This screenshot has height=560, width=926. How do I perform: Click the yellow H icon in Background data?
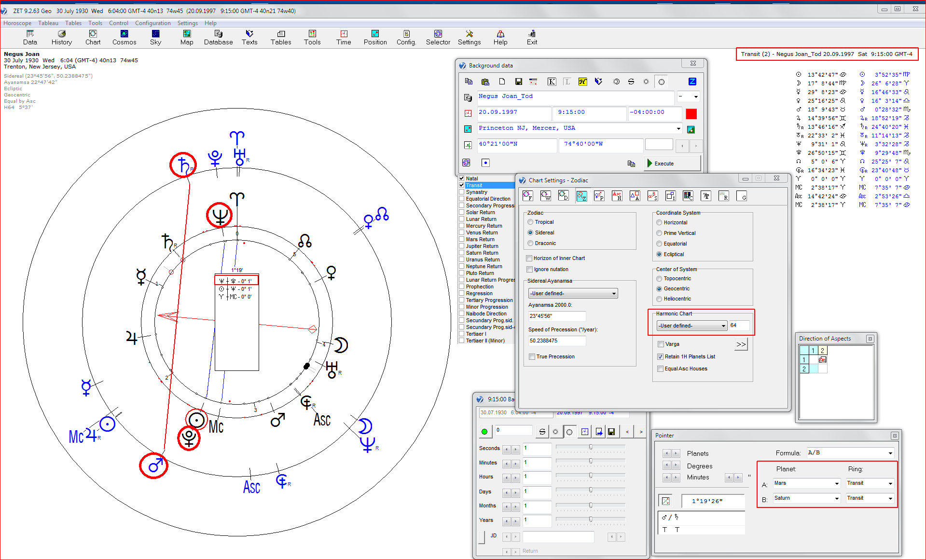(583, 82)
